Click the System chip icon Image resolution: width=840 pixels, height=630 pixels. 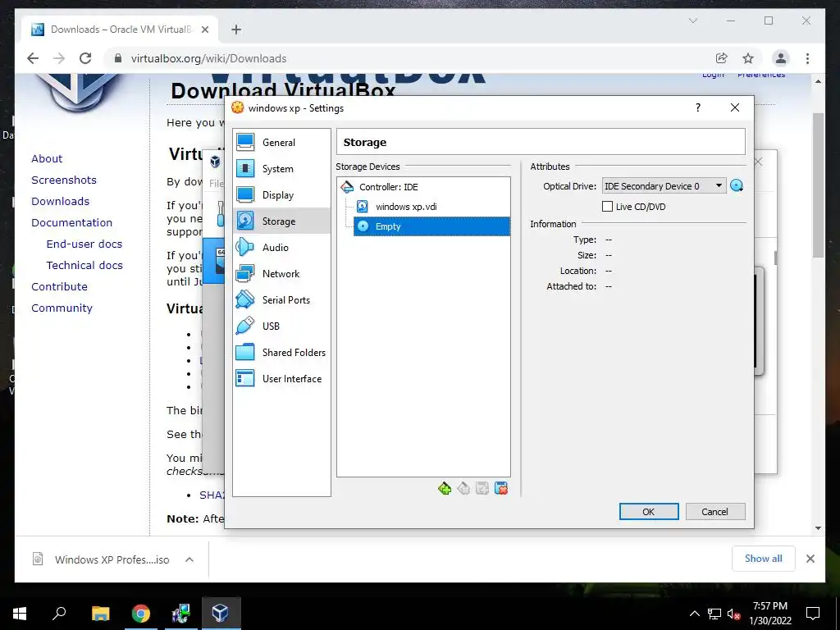(x=245, y=168)
